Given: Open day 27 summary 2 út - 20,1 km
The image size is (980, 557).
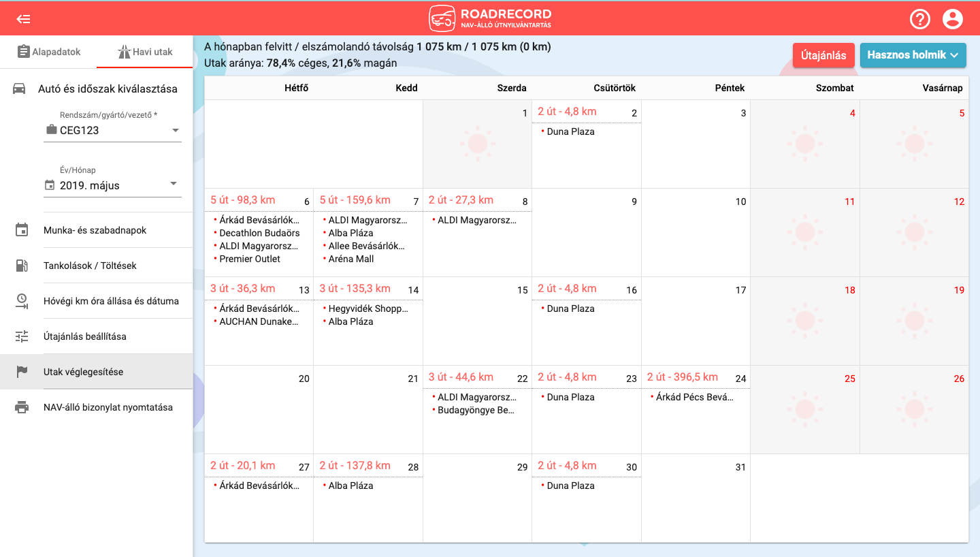Looking at the screenshot, I should (243, 466).
